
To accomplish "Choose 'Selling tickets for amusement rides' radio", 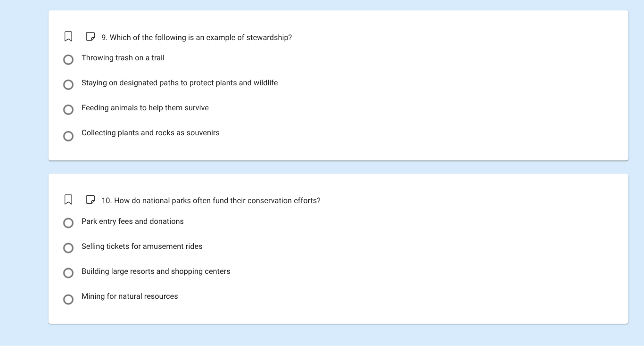I will (x=68, y=248).
